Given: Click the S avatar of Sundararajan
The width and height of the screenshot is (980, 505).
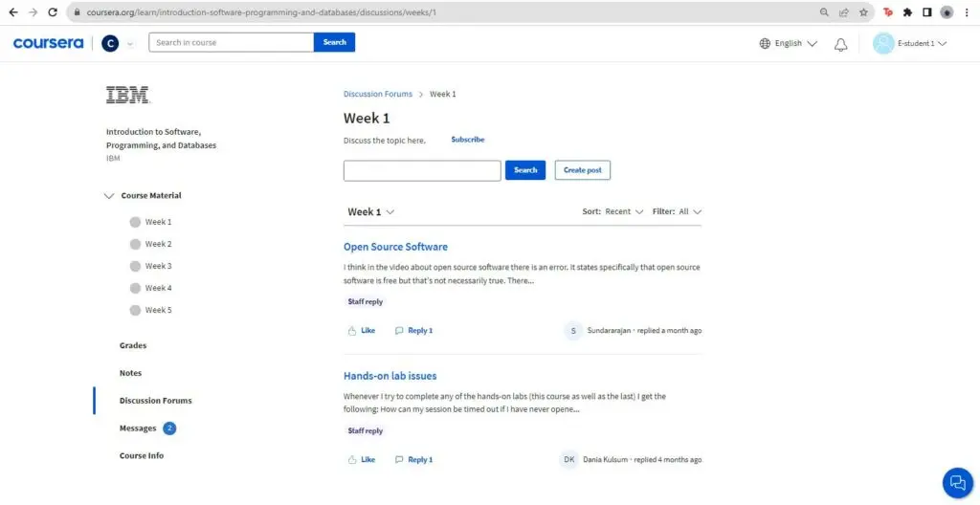Looking at the screenshot, I should [573, 331].
